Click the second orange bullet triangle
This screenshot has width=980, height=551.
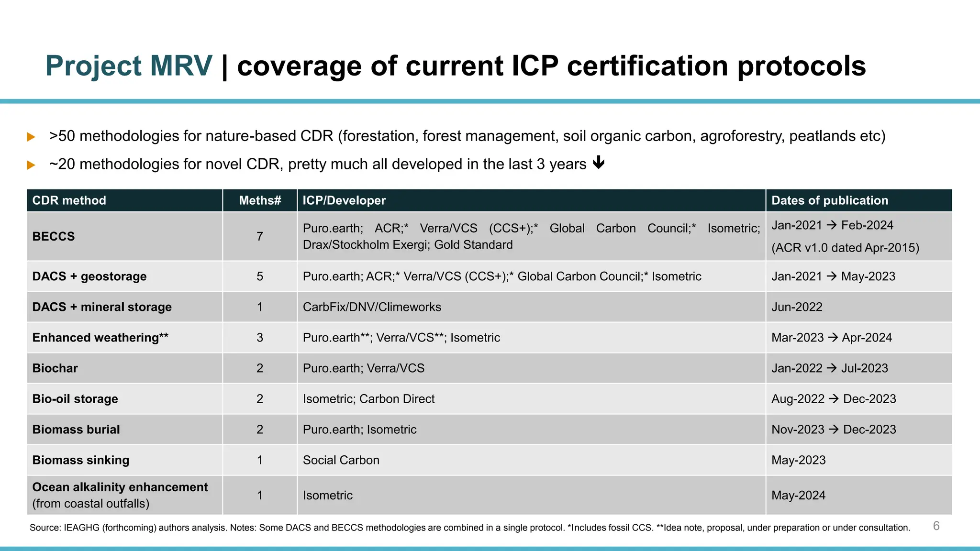pos(31,165)
